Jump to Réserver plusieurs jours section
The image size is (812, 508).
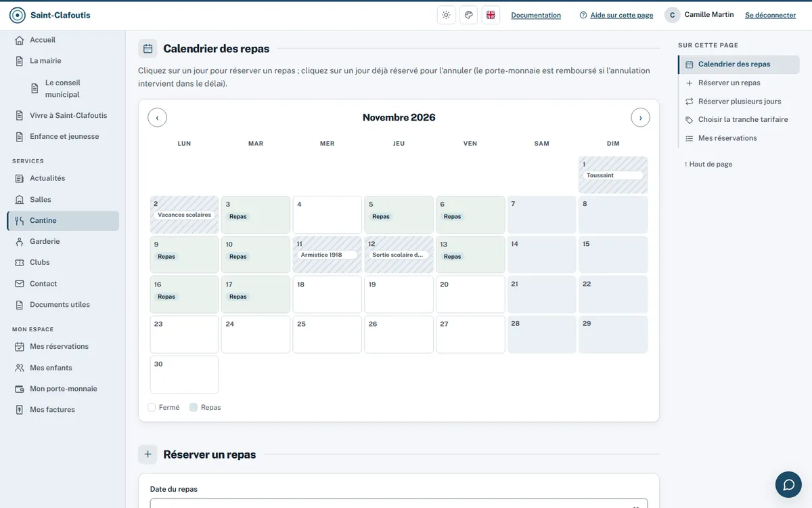click(738, 102)
